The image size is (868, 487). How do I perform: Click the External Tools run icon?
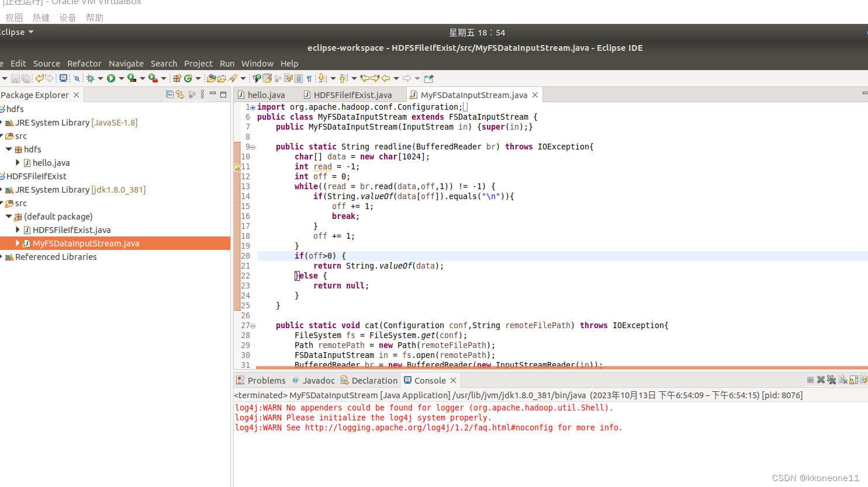153,78
